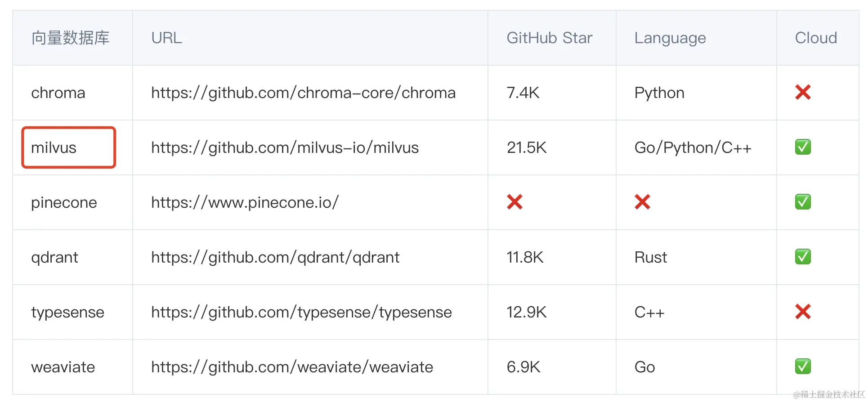868x402 pixels.
Task: Click the red cross in typesense's Cloud cell
Action: click(x=803, y=312)
